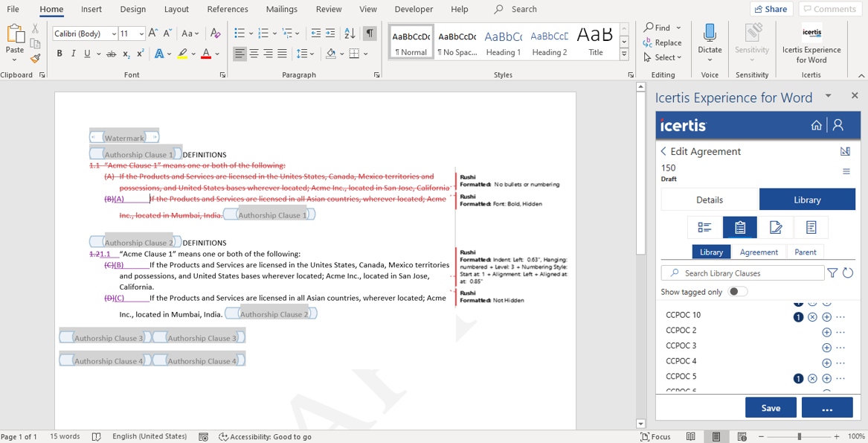Click the Save button in Icertis pane
The width and height of the screenshot is (868, 443).
pyautogui.click(x=771, y=407)
